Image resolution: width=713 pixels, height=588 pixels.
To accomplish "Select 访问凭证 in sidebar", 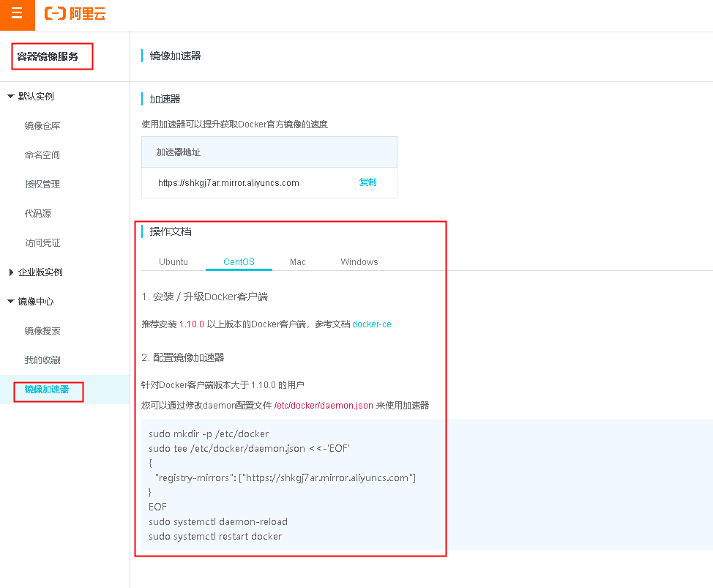I will [x=42, y=243].
